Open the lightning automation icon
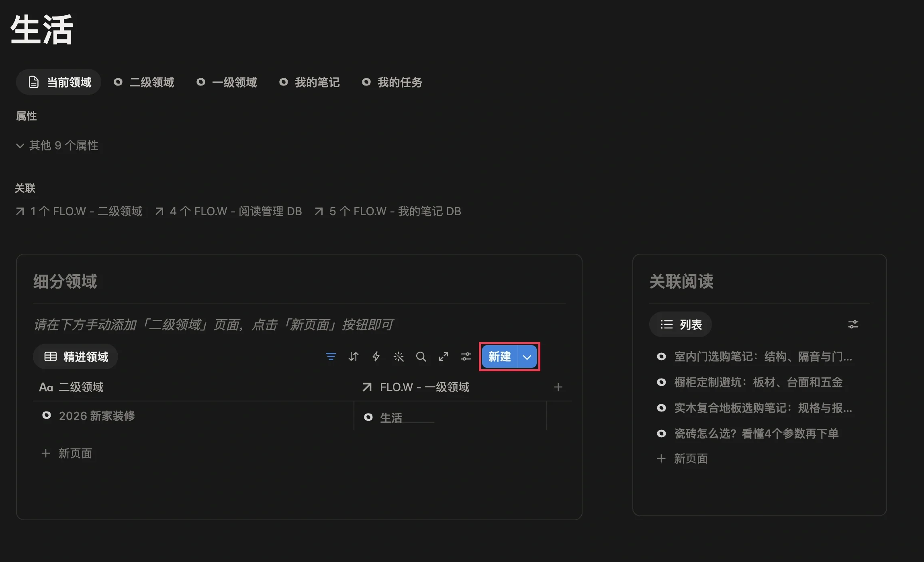Image resolution: width=924 pixels, height=562 pixels. pos(376,356)
